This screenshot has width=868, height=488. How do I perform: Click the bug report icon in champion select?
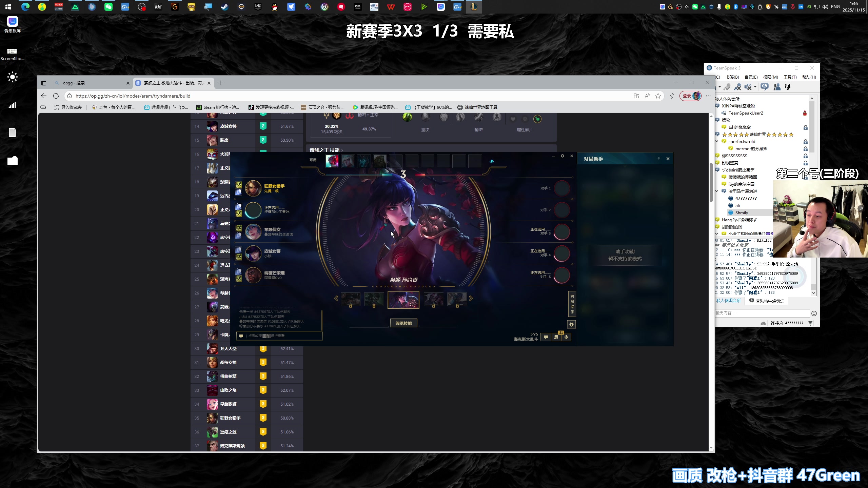click(x=571, y=325)
